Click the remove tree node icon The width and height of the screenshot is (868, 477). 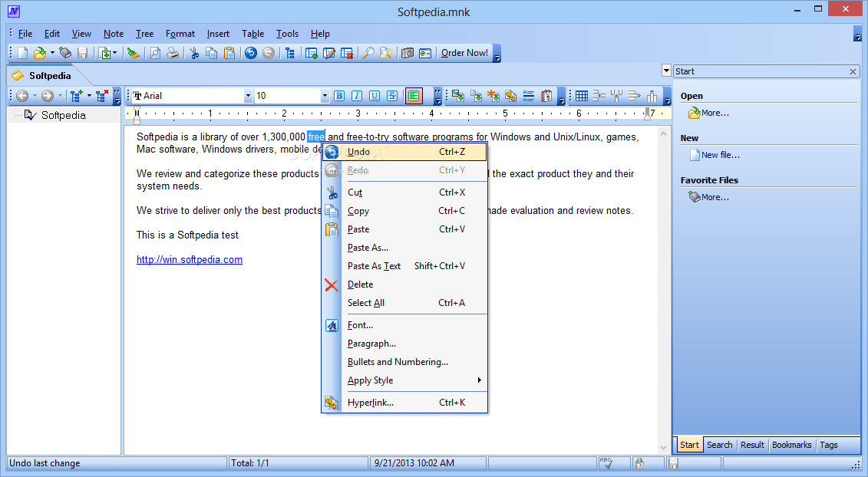pos(102,97)
